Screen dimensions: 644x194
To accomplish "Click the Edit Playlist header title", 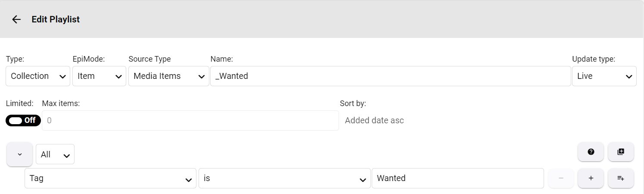I will 56,19.
